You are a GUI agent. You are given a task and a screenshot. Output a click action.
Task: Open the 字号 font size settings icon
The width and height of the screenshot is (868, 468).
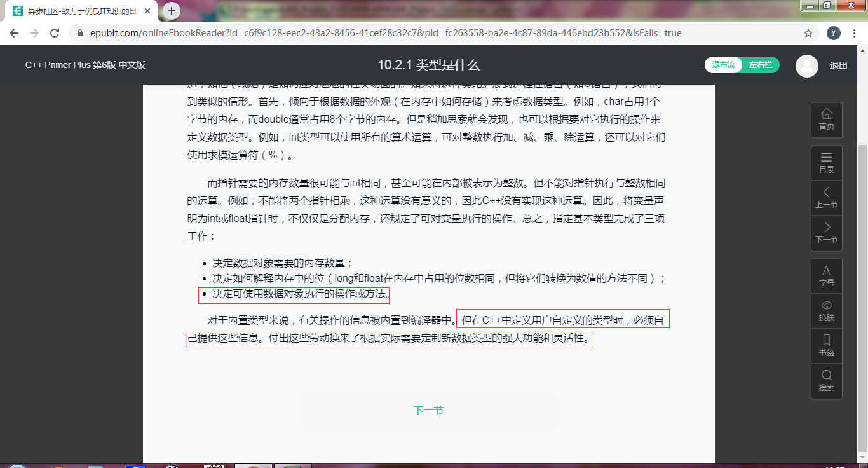pyautogui.click(x=826, y=275)
